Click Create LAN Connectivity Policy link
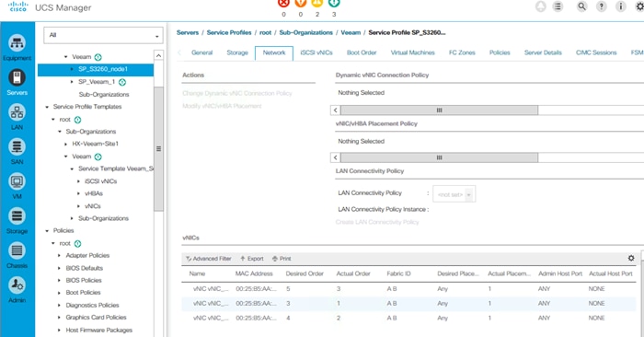644x337 pixels. point(377,222)
